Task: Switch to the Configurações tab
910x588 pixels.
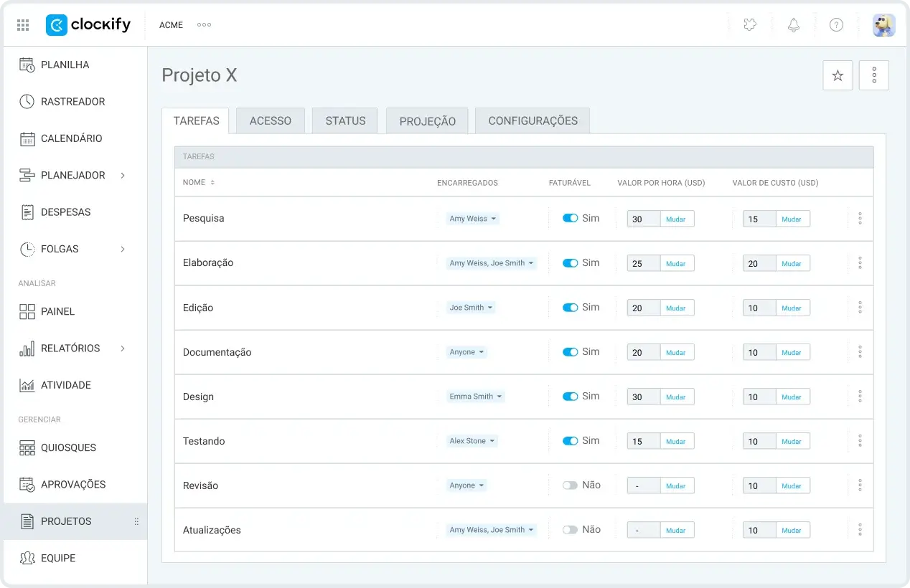Action: pyautogui.click(x=533, y=121)
